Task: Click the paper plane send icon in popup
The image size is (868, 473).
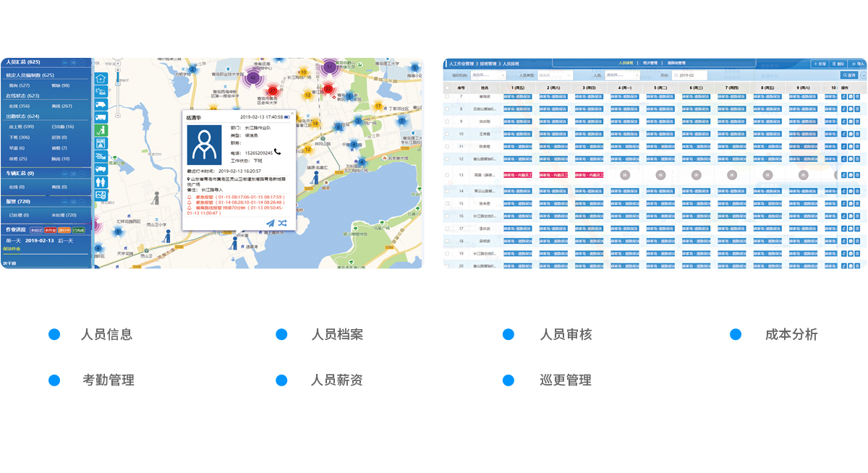Action: click(x=271, y=223)
